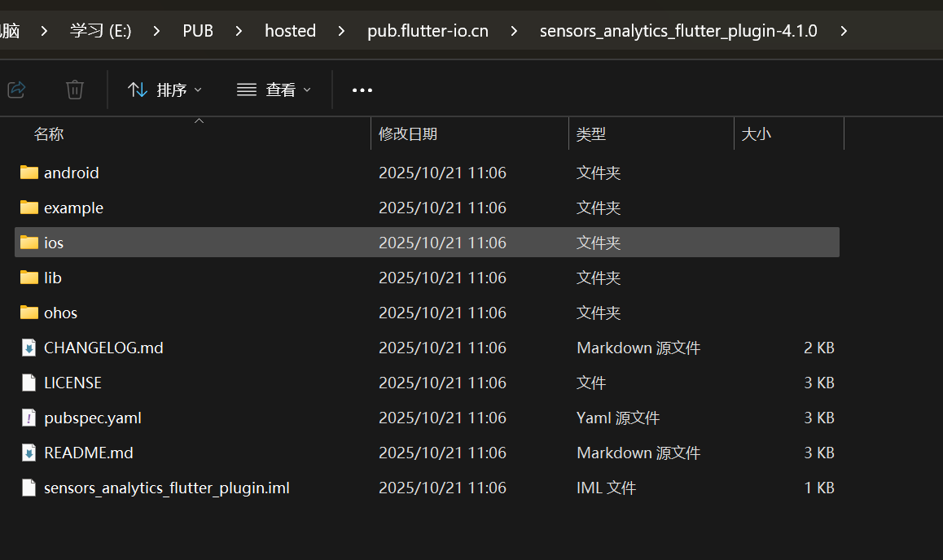
Task: Sort by the 大小 column header
Action: [x=756, y=134]
